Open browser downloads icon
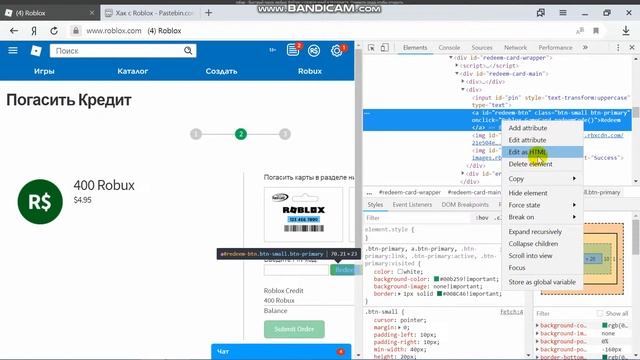640x360 pixels. [626, 31]
